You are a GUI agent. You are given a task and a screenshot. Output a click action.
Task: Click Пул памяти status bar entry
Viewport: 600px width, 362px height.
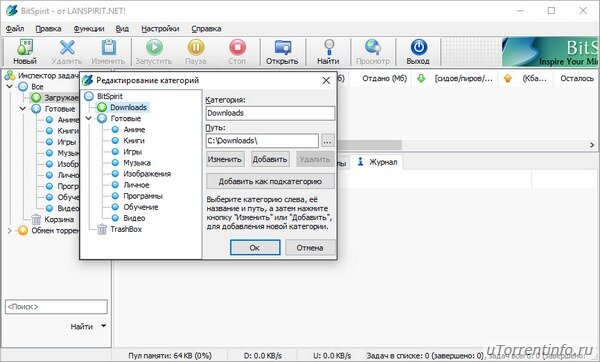(x=170, y=356)
